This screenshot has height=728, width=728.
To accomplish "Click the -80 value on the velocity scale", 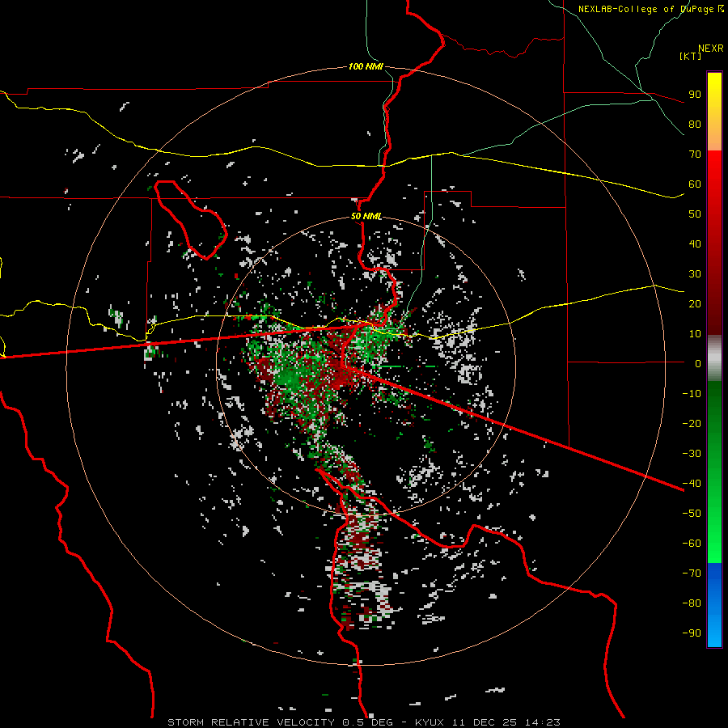I will (692, 603).
